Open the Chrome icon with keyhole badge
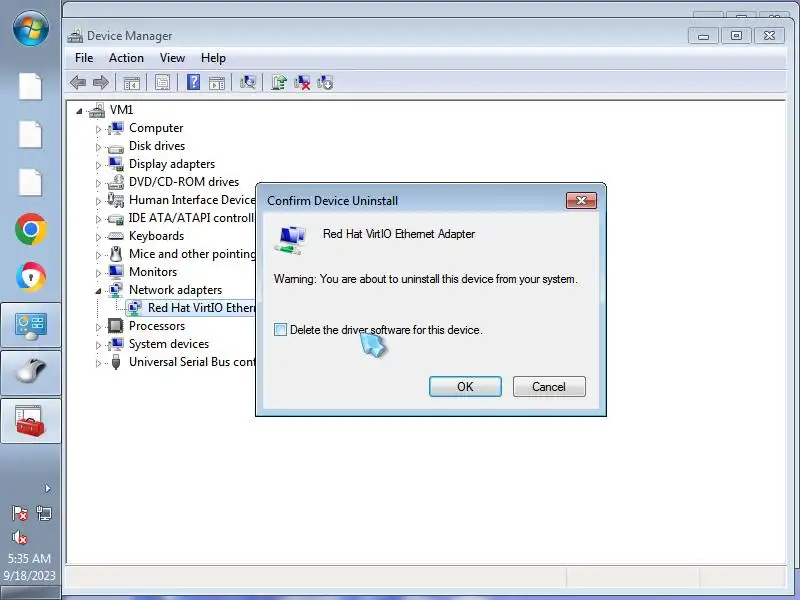This screenshot has width=800, height=600. [31, 277]
